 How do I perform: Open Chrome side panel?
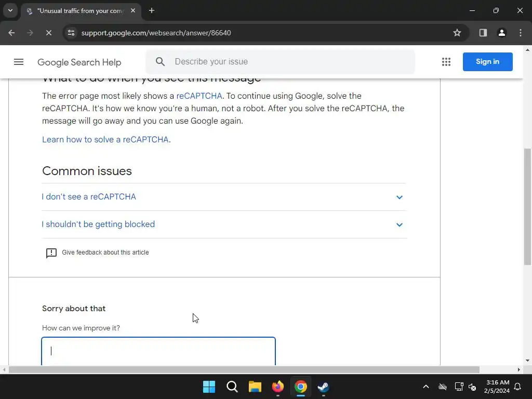[483, 33]
